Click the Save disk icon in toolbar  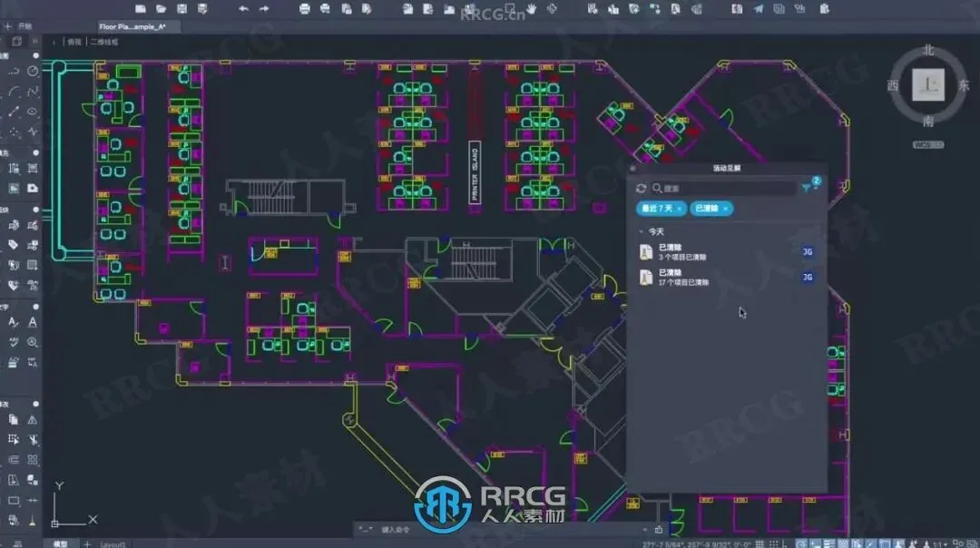point(181,9)
